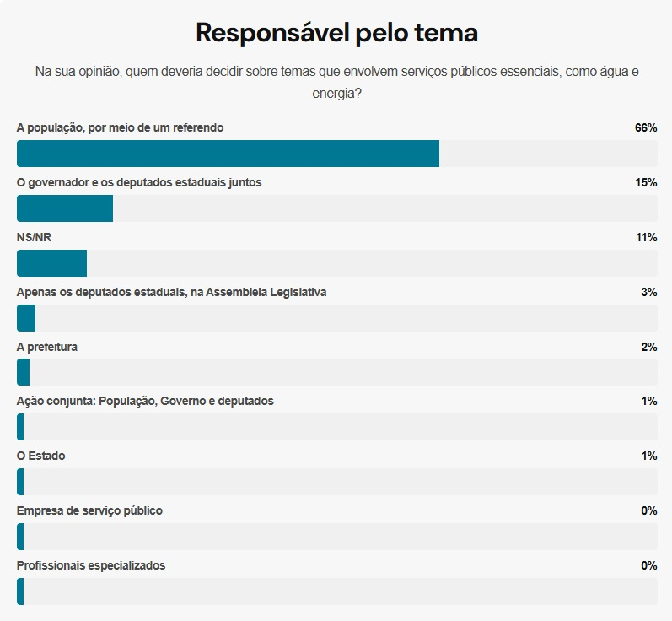672x621 pixels.
Task: Click the 11% value label
Action: [x=646, y=237]
